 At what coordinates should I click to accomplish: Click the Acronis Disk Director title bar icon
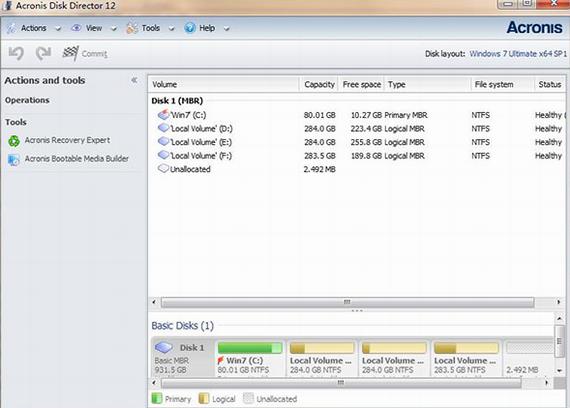click(7, 5)
